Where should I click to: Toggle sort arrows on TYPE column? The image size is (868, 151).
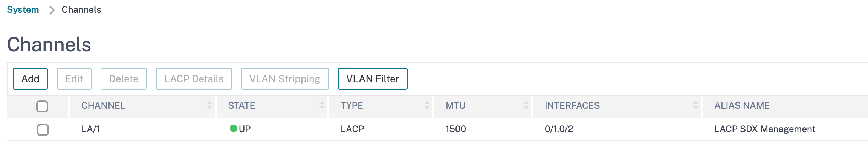[x=427, y=105]
